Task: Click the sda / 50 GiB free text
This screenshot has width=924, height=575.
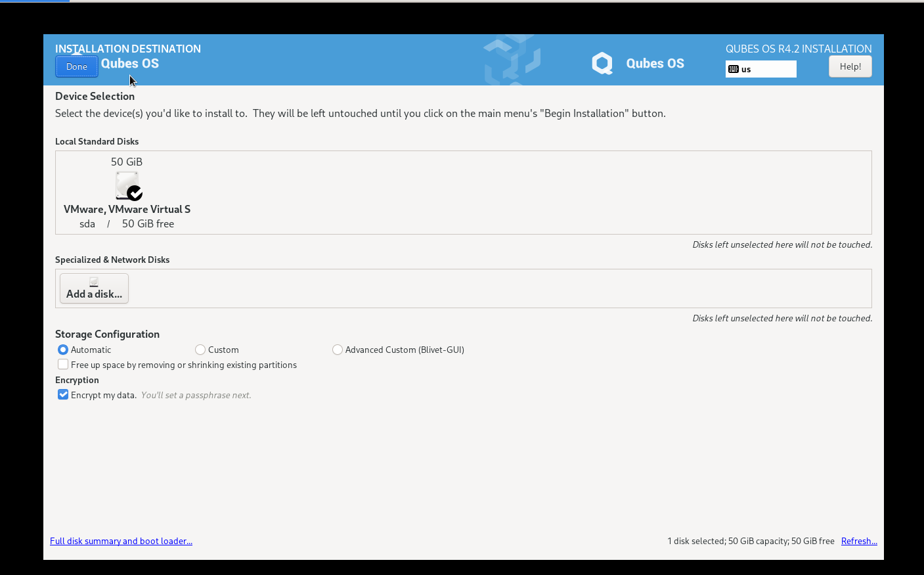Action: (x=127, y=223)
